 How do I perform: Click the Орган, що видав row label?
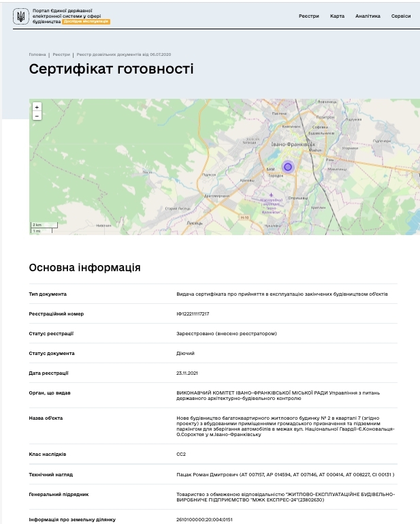[50, 393]
